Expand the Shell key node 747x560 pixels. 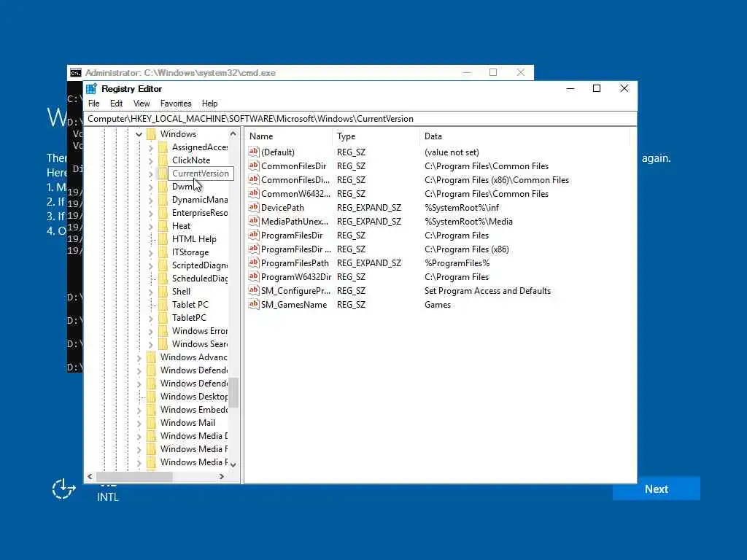point(150,292)
